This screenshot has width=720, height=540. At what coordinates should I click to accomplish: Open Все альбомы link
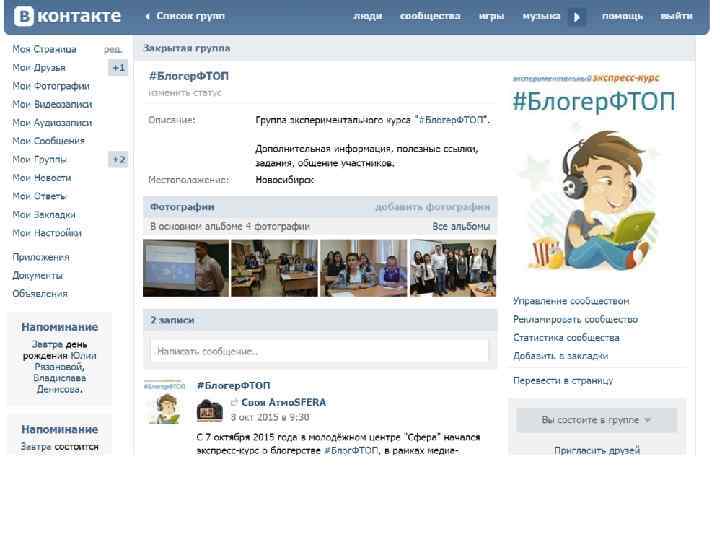tap(461, 227)
